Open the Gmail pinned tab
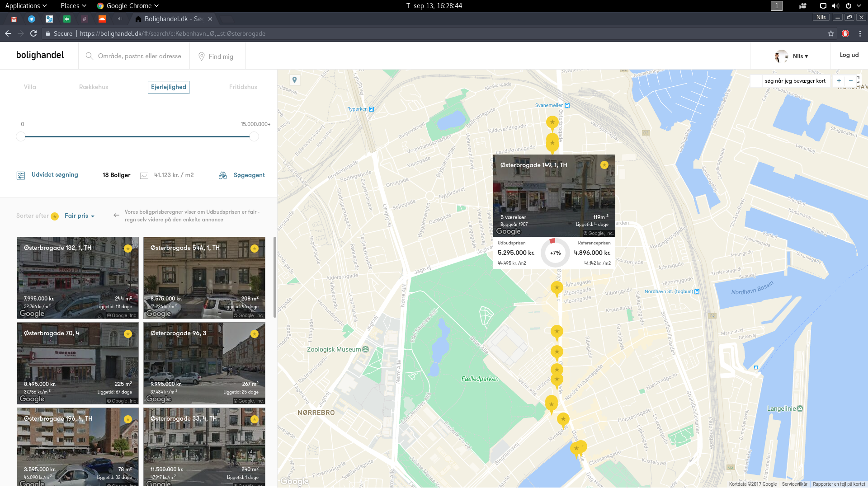868x488 pixels. coord(14,19)
